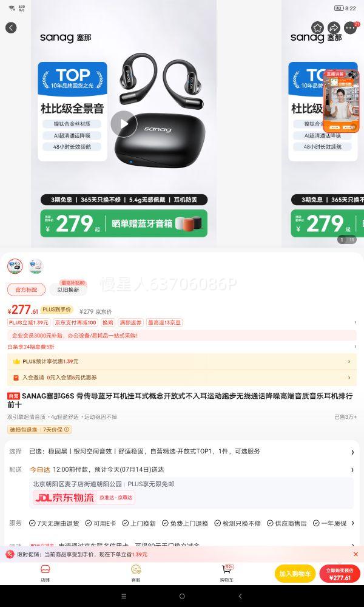
Task: Close the live stream floating window
Action: (354, 74)
